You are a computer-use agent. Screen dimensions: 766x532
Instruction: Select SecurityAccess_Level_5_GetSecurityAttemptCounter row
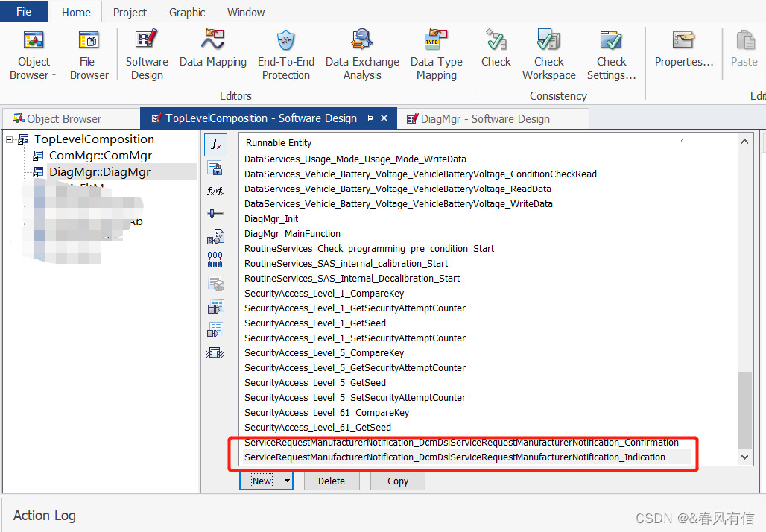[467, 368]
